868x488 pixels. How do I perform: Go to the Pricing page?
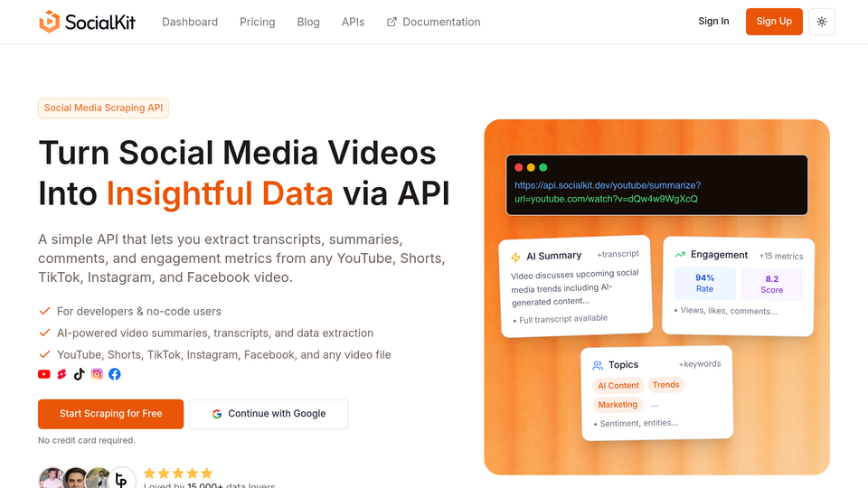(258, 22)
